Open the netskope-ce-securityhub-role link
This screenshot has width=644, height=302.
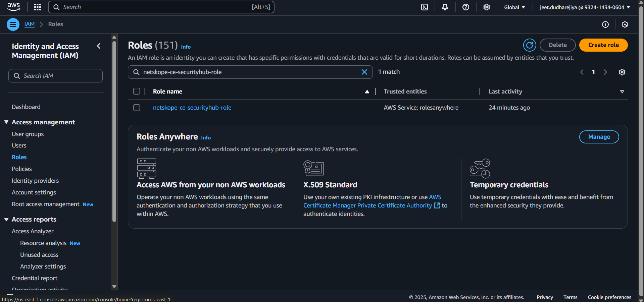[x=192, y=108]
